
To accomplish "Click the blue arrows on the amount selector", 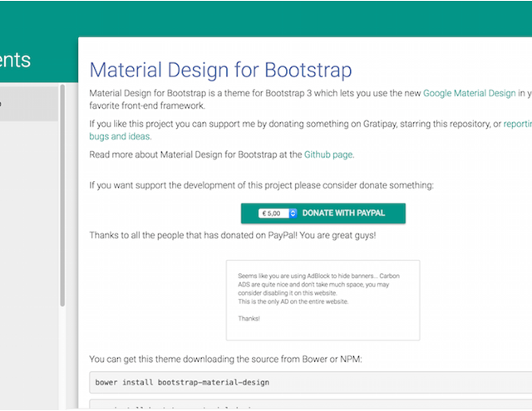I will coord(293,213).
